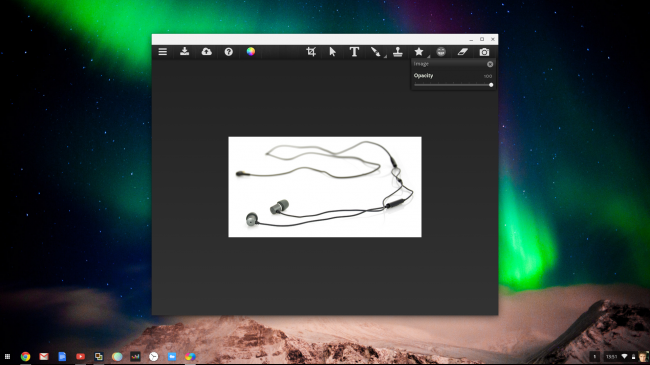650x365 pixels.
Task: Select the Brush tool
Action: (376, 52)
